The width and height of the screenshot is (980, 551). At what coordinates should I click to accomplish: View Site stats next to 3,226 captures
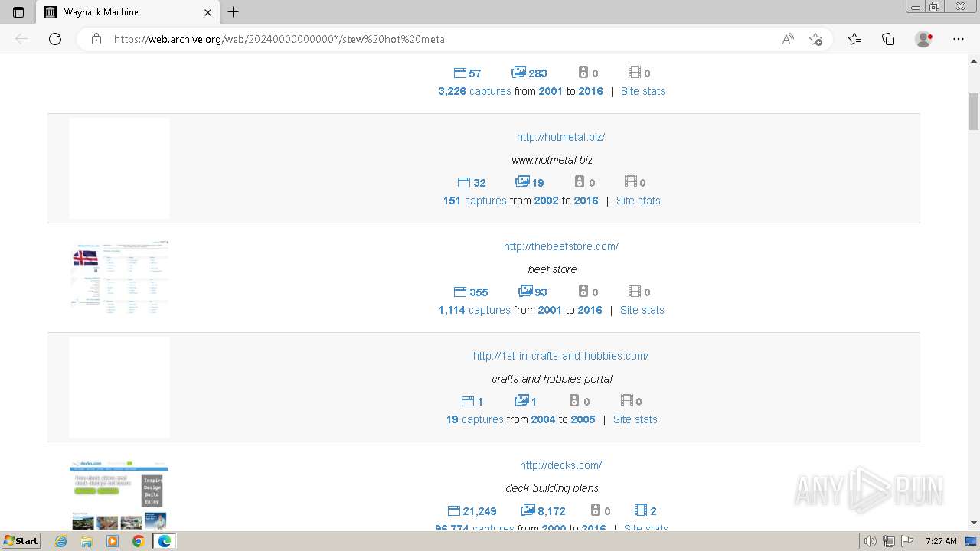[x=643, y=91]
